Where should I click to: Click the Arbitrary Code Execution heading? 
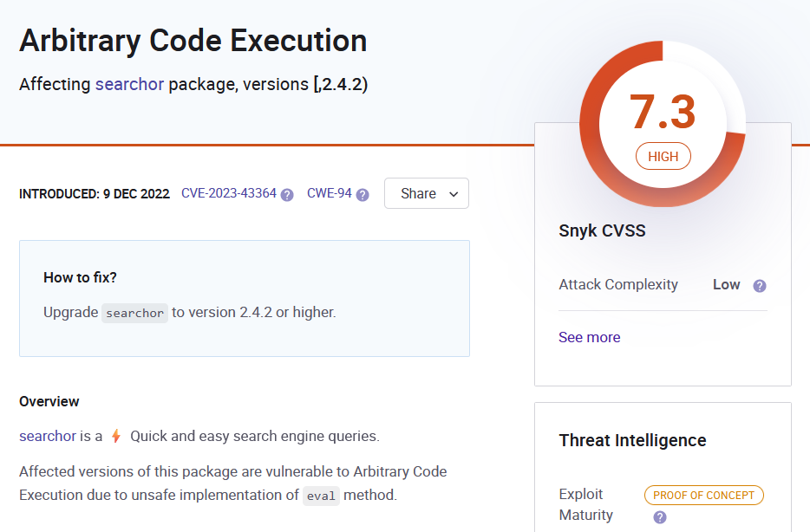coord(193,41)
